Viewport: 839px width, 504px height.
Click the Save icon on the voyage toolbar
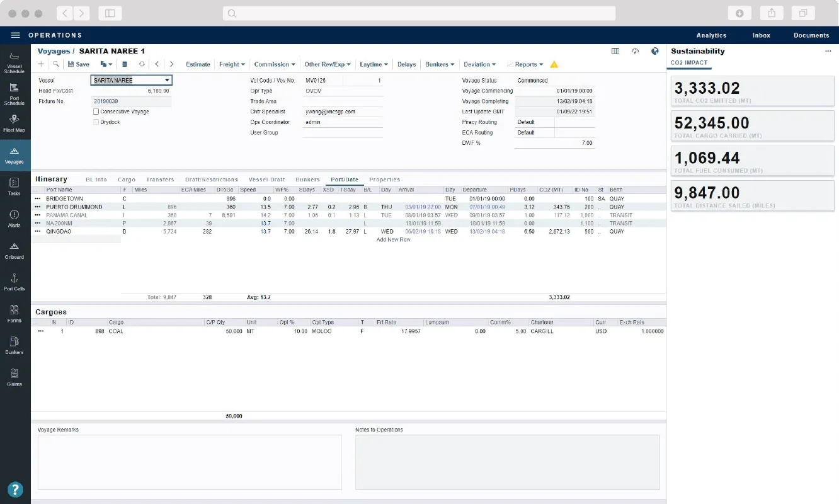coord(77,64)
